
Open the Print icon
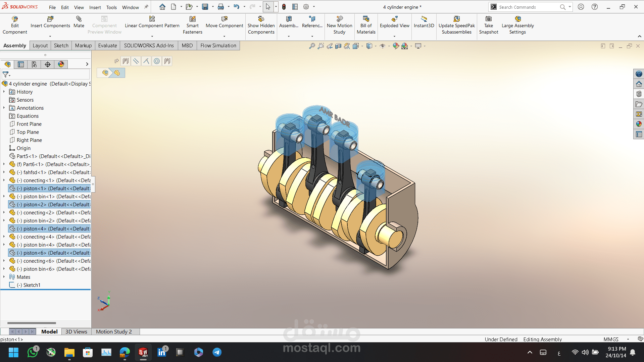(x=221, y=7)
